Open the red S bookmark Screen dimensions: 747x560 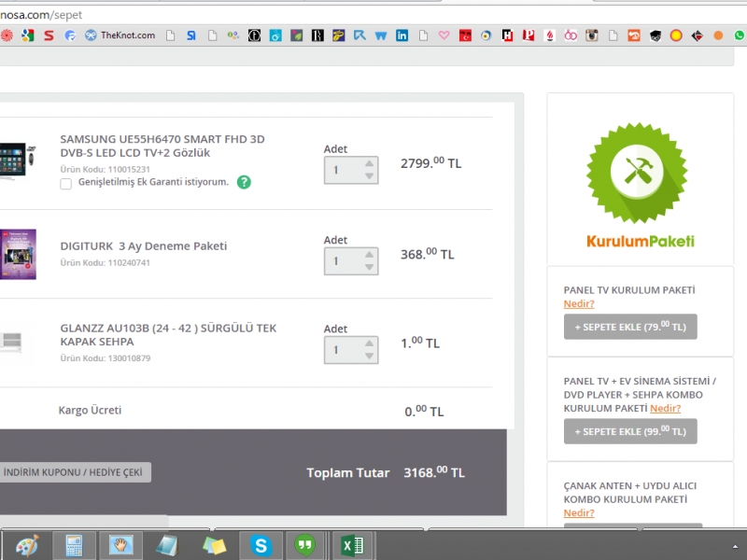click(x=49, y=35)
